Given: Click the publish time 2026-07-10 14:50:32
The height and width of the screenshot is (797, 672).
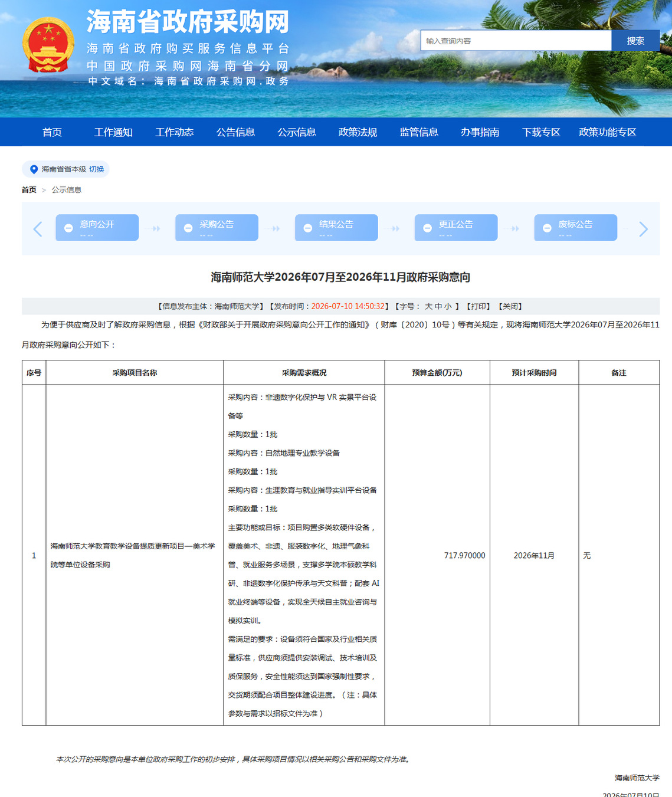Looking at the screenshot, I should coord(348,306).
